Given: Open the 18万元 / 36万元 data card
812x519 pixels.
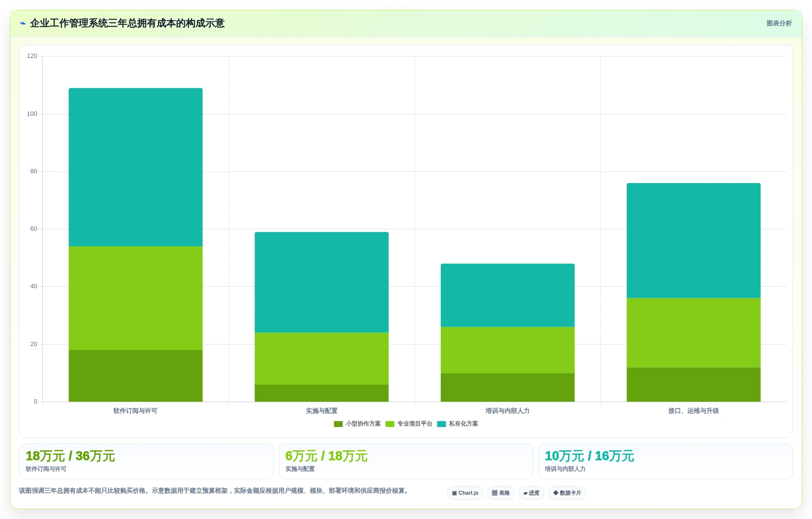Looking at the screenshot, I should click(x=146, y=461).
